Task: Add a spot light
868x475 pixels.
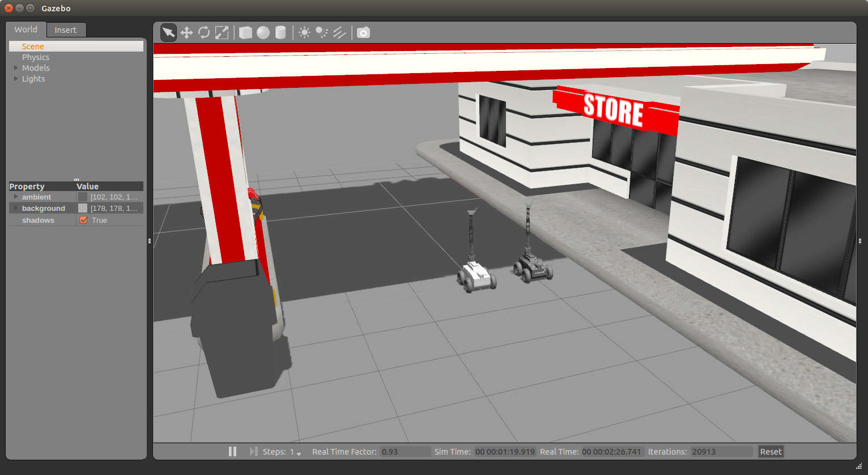Action: [x=322, y=33]
